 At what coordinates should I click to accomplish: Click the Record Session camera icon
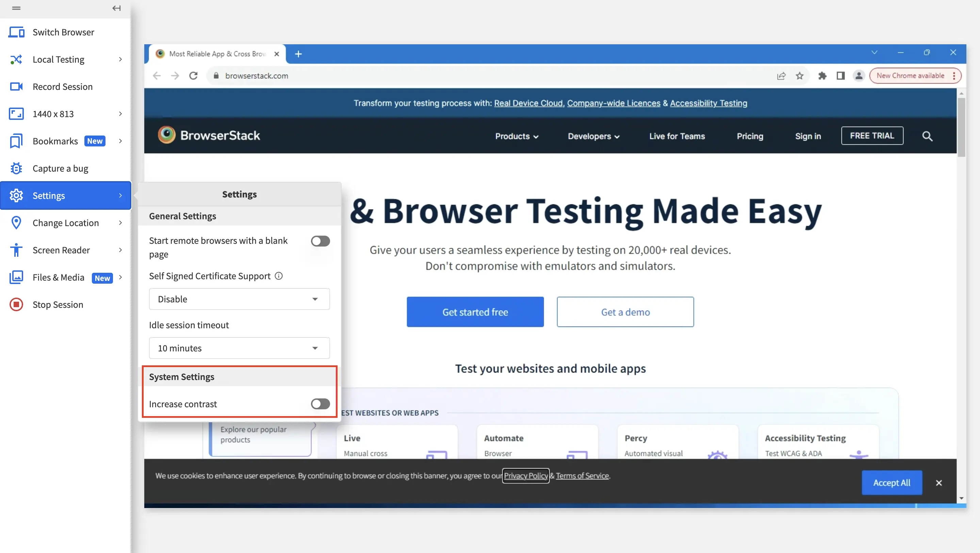pos(16,87)
